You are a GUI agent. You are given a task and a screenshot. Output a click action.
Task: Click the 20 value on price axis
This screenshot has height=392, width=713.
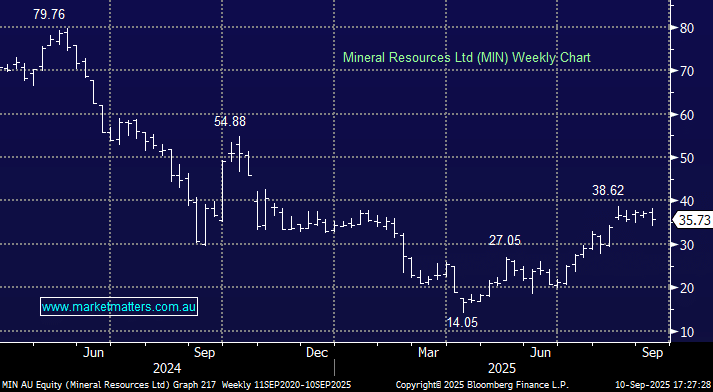pos(687,288)
